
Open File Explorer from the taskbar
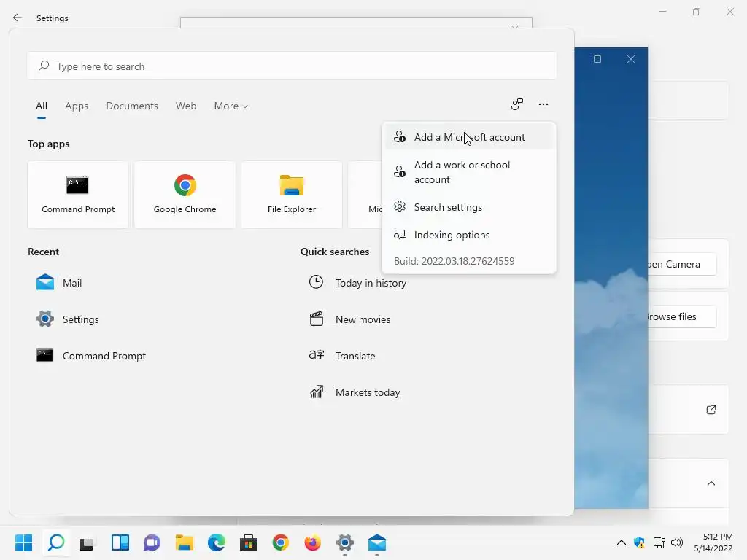185,542
